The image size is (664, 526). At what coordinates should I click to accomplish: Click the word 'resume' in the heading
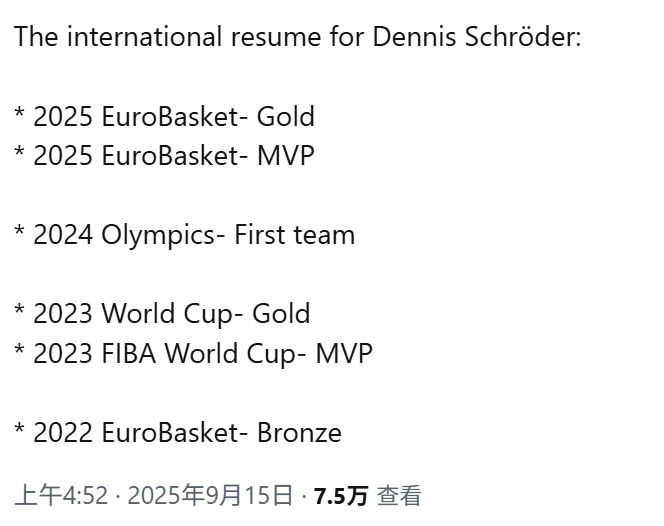click(x=276, y=38)
